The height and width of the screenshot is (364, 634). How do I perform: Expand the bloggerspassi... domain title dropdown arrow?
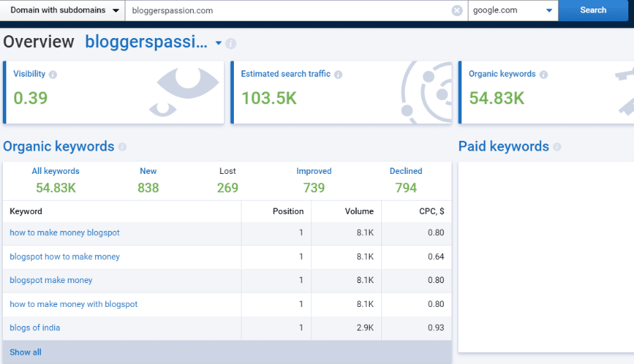point(218,43)
